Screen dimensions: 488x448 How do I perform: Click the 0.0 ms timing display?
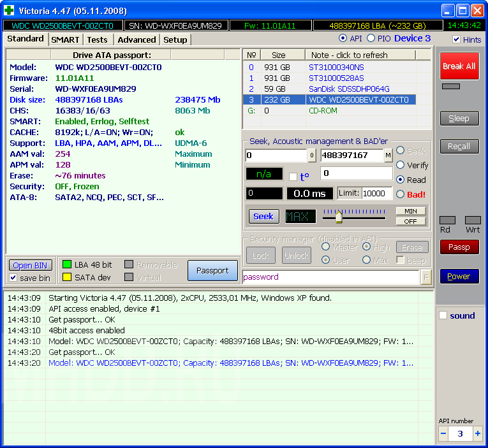309,193
